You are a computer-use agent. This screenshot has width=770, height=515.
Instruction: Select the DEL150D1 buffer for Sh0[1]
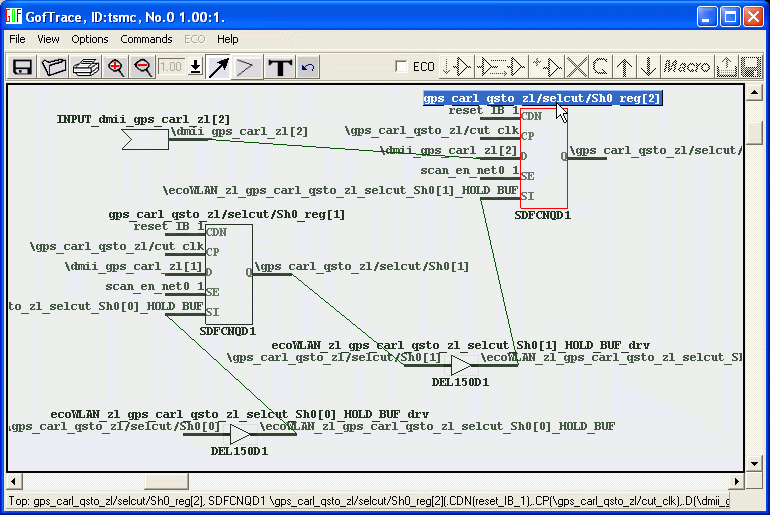(460, 366)
